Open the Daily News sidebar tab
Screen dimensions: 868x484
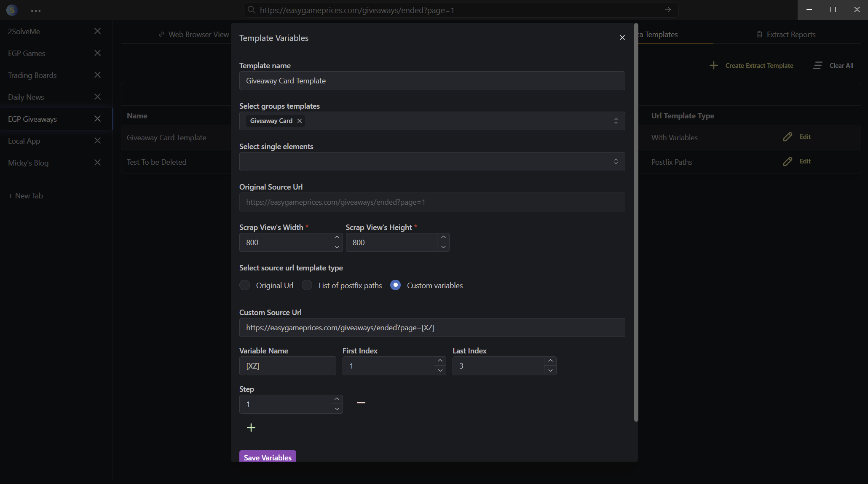(26, 97)
